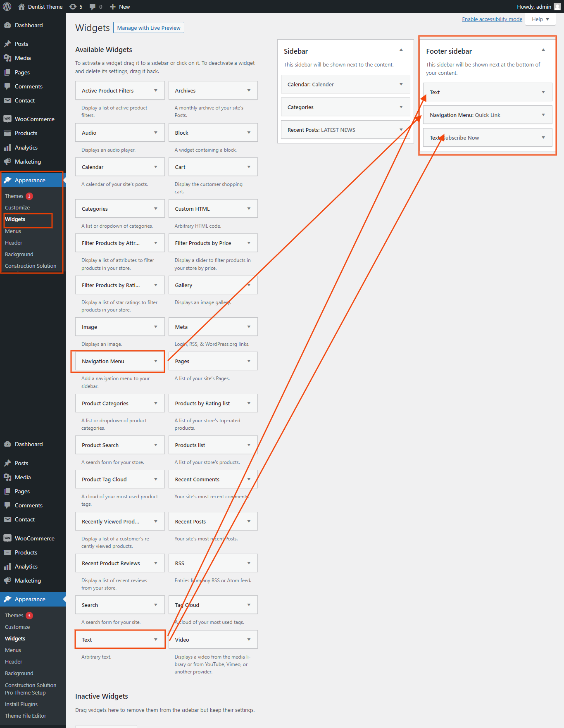Expand the Recent Posts: LATEST NEWS widget
564x728 pixels.
click(x=401, y=130)
